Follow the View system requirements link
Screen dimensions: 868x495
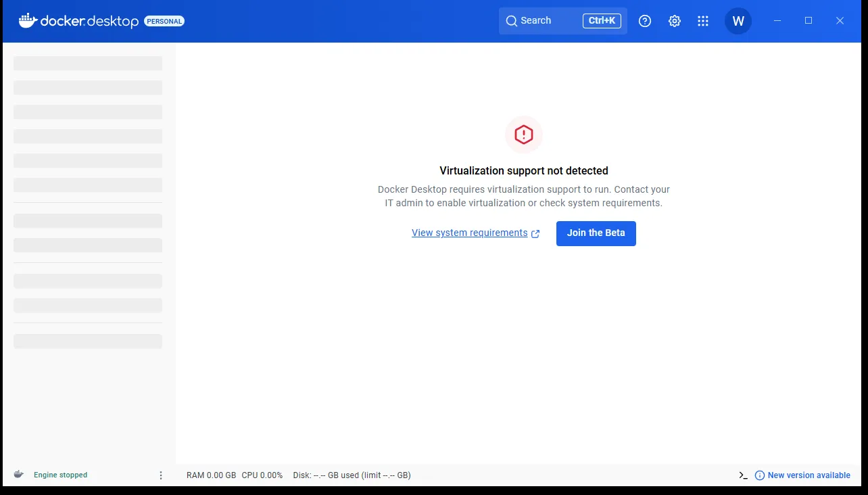click(476, 233)
